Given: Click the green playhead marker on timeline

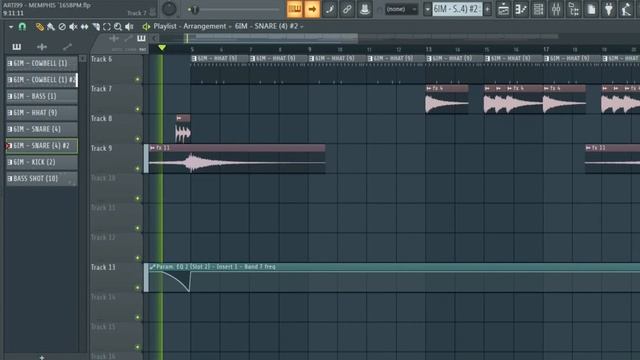Looking at the screenshot, I should [162, 48].
